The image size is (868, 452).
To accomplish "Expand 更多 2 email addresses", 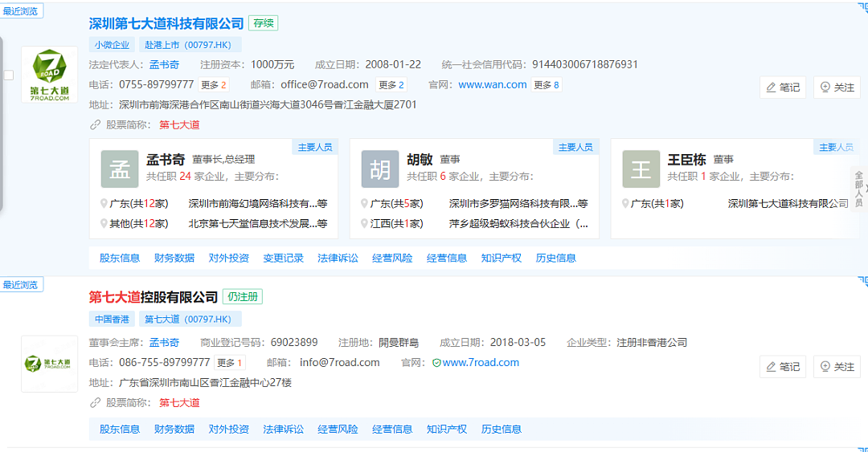I will 391,84.
